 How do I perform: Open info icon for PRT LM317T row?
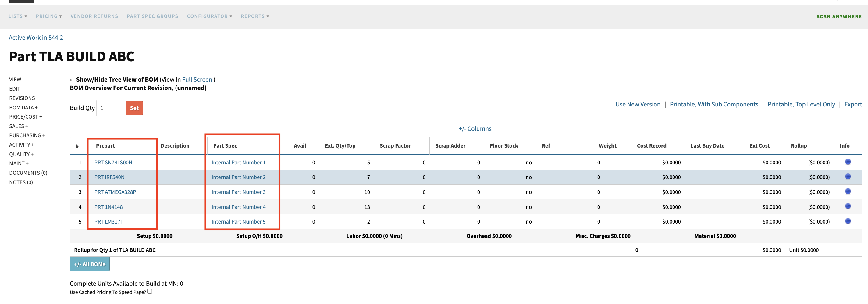click(x=848, y=221)
